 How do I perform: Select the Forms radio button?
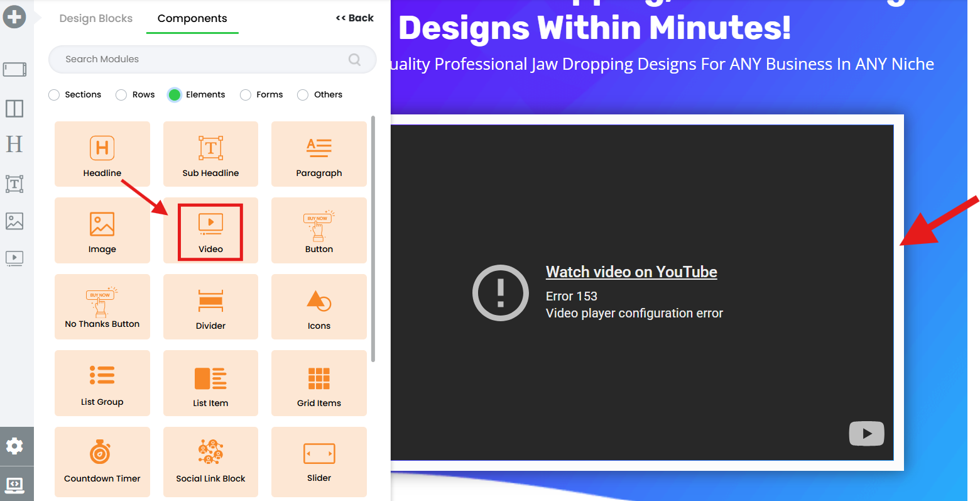[246, 95]
